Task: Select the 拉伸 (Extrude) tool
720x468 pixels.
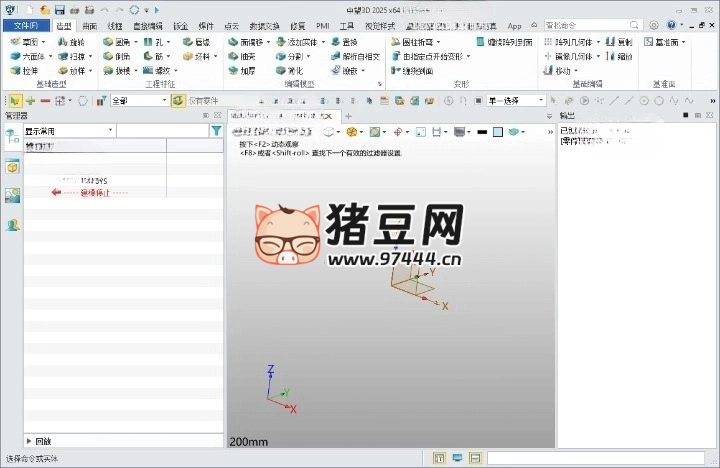Action: coord(16,71)
